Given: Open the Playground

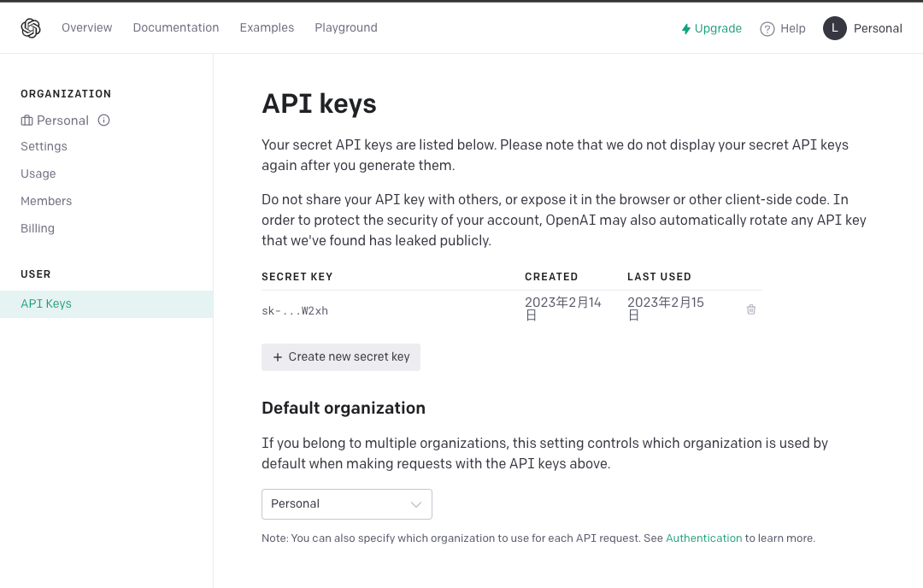Looking at the screenshot, I should (346, 28).
